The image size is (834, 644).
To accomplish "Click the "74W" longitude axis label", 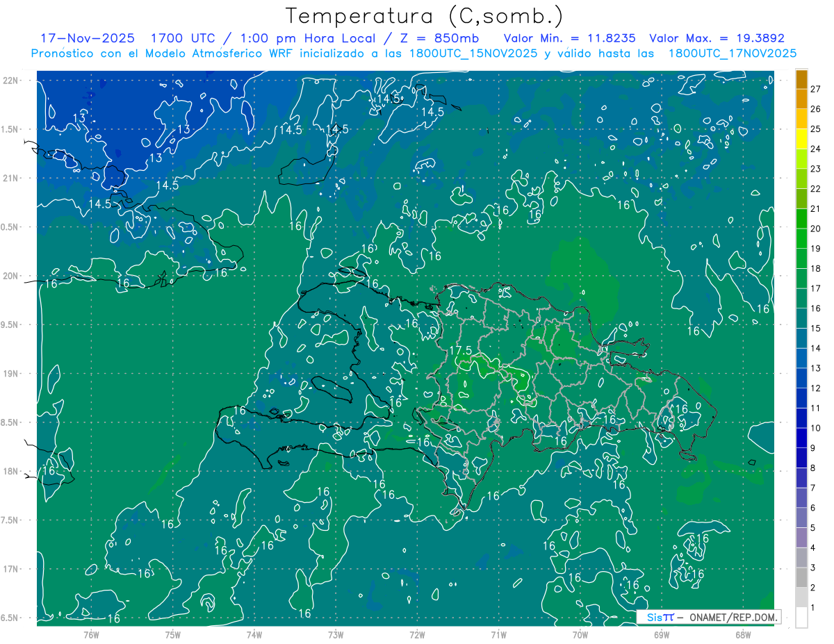I will 254,634.
